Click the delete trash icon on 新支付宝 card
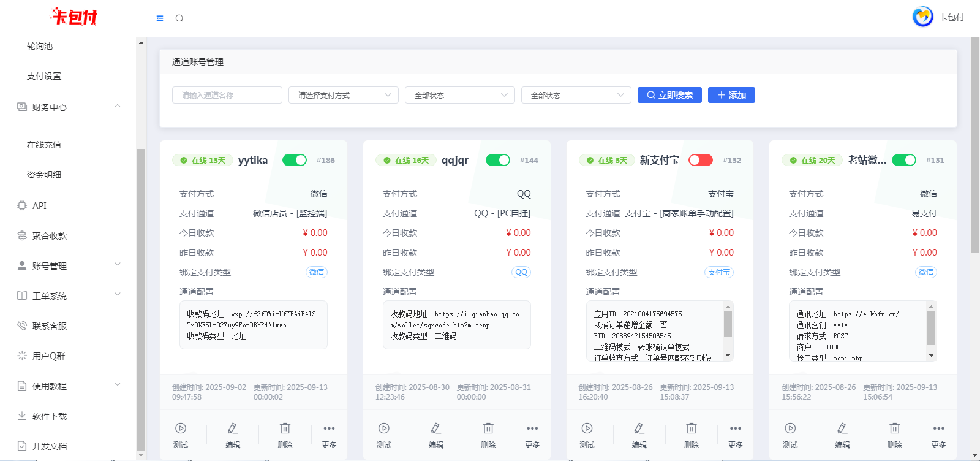980x461 pixels. click(692, 429)
